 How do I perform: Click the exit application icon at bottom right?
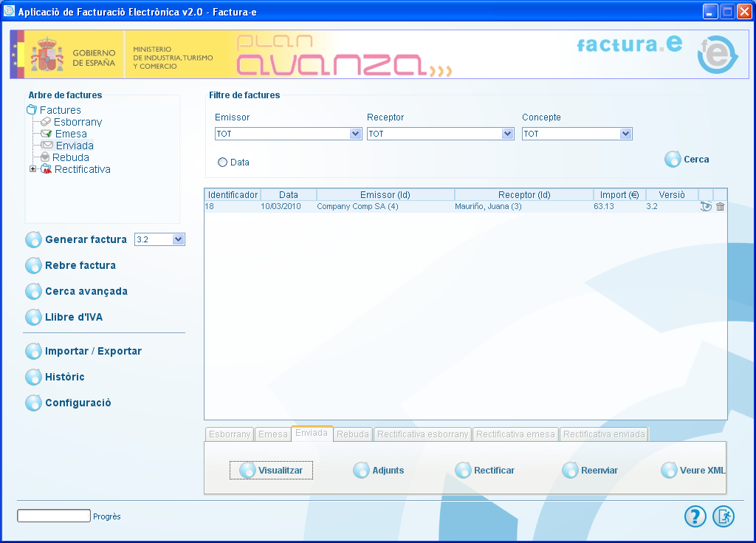[724, 516]
